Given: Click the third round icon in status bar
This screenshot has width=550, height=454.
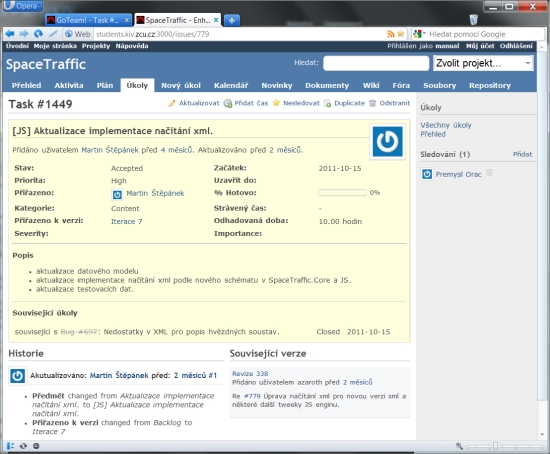Looking at the screenshot, I should pos(36,446).
